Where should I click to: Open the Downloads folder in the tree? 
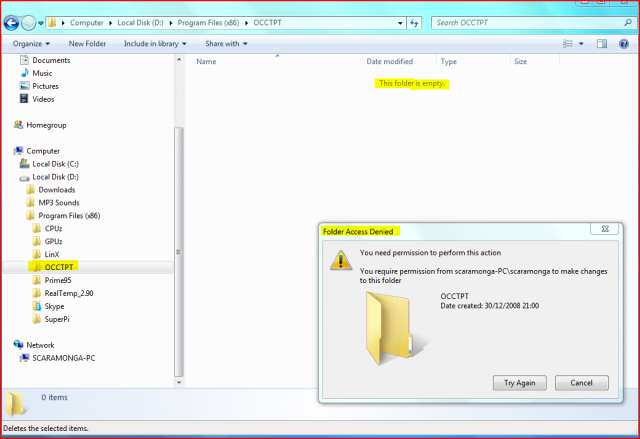[x=51, y=190]
